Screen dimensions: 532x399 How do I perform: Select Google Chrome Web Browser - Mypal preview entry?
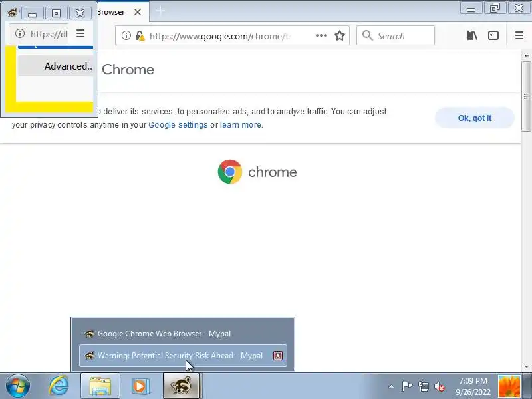pyautogui.click(x=183, y=334)
